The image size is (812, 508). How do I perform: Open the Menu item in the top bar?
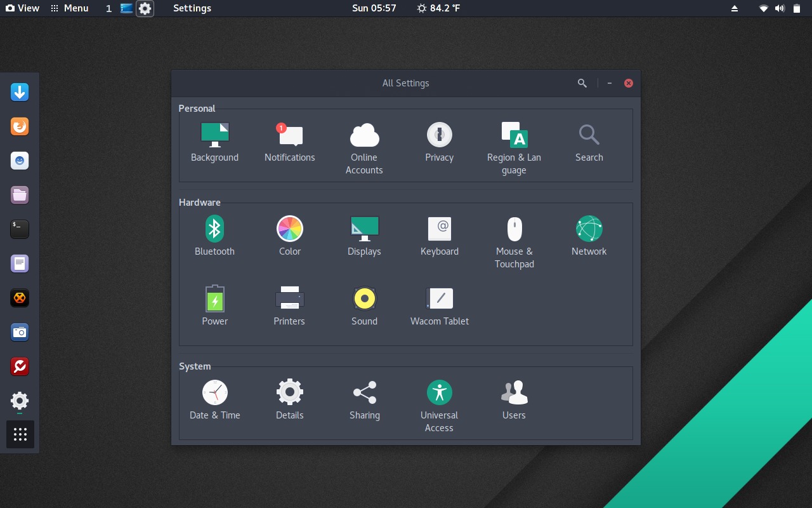[x=70, y=8]
